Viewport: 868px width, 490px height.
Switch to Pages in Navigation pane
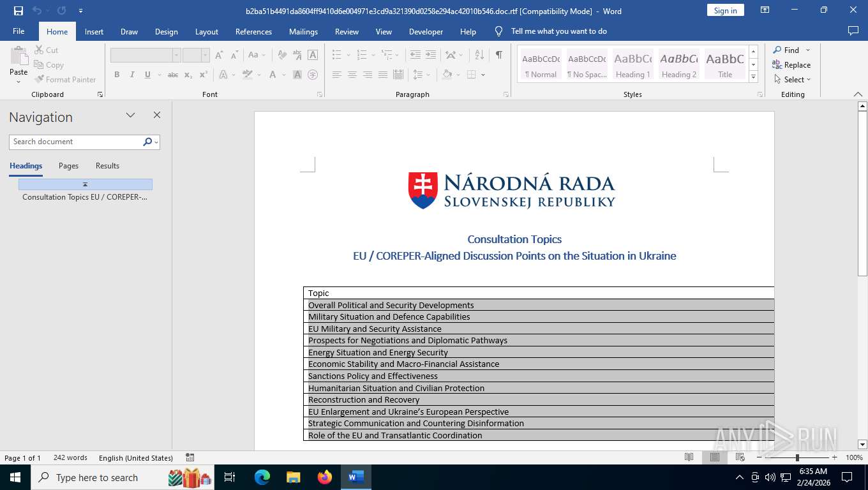(x=68, y=166)
